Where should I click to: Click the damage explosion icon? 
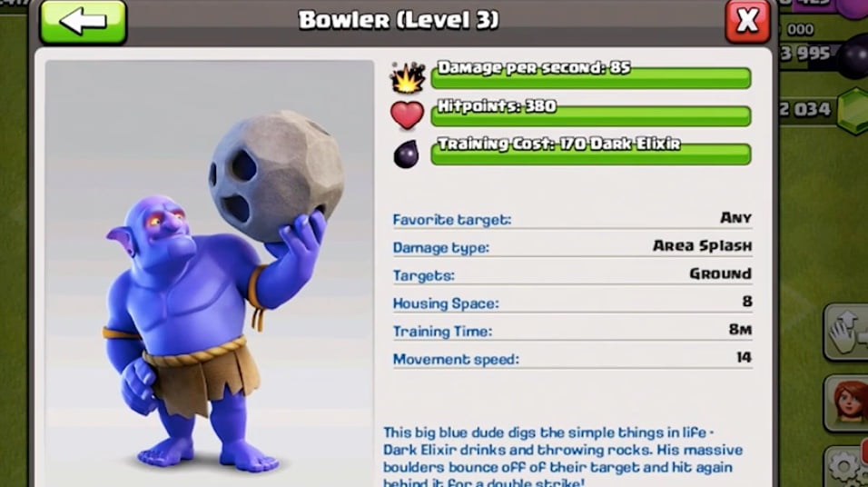coord(408,77)
